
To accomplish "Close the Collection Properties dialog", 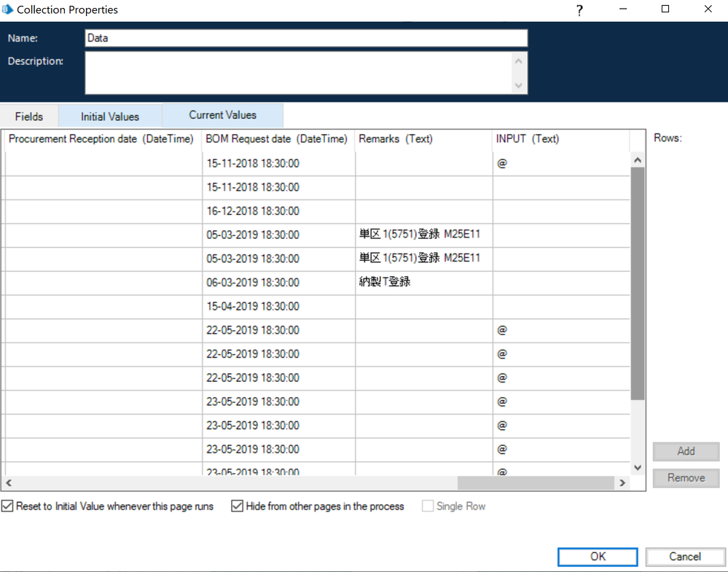I will tap(708, 9).
